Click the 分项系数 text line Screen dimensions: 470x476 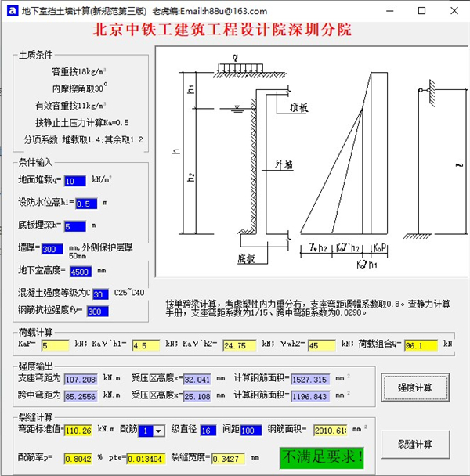pos(83,139)
